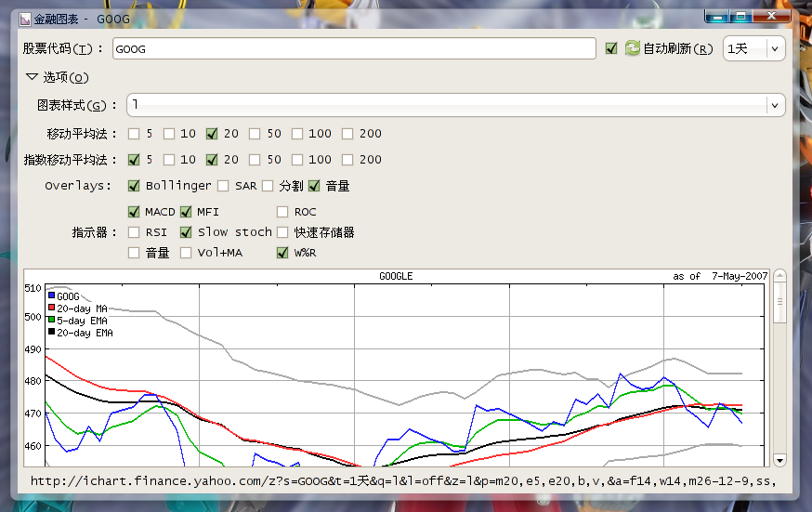Maximize the 金融图表 window
The height and width of the screenshot is (512, 812).
click(x=741, y=17)
